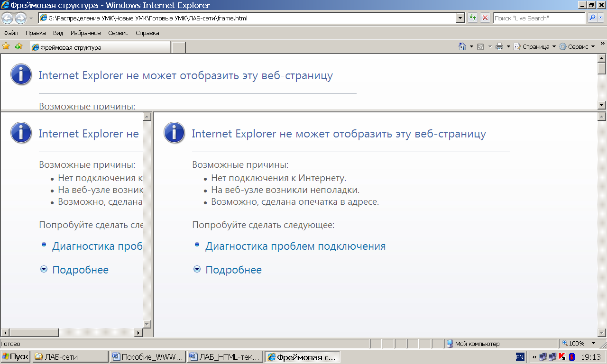Expand Подробнее in the left frame
Screen dimensions: 607x364
click(x=81, y=270)
